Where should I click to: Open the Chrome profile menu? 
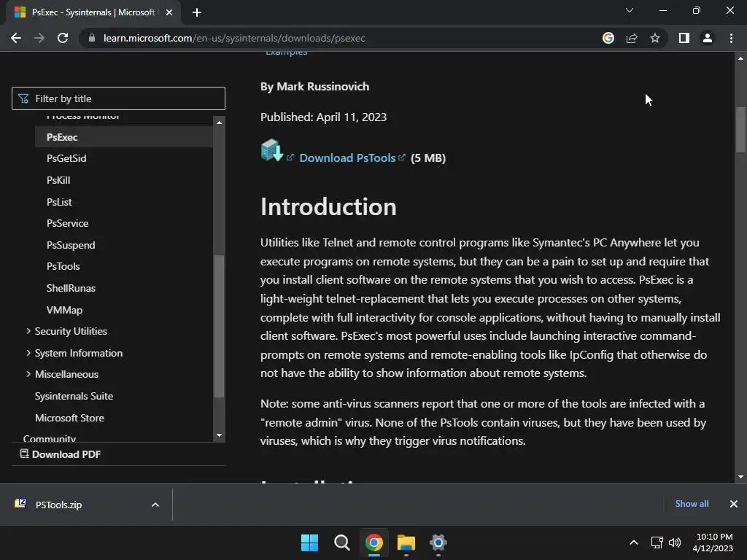pos(708,38)
